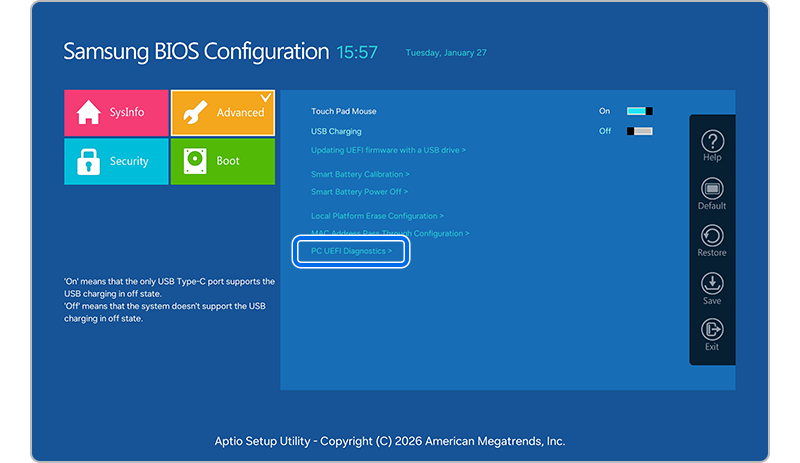Toggle the Touch Pad Mouse switch
Viewport: 800px width, 463px height.
(x=640, y=111)
